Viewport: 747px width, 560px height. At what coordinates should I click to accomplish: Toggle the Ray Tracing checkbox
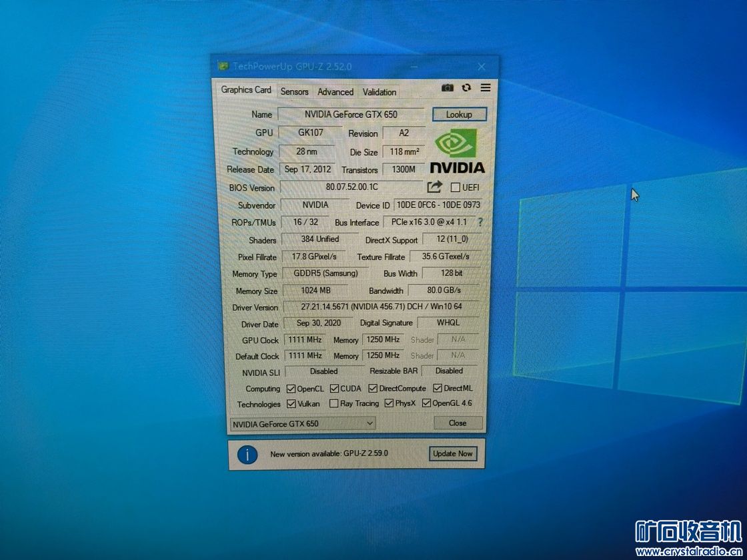[x=334, y=404]
